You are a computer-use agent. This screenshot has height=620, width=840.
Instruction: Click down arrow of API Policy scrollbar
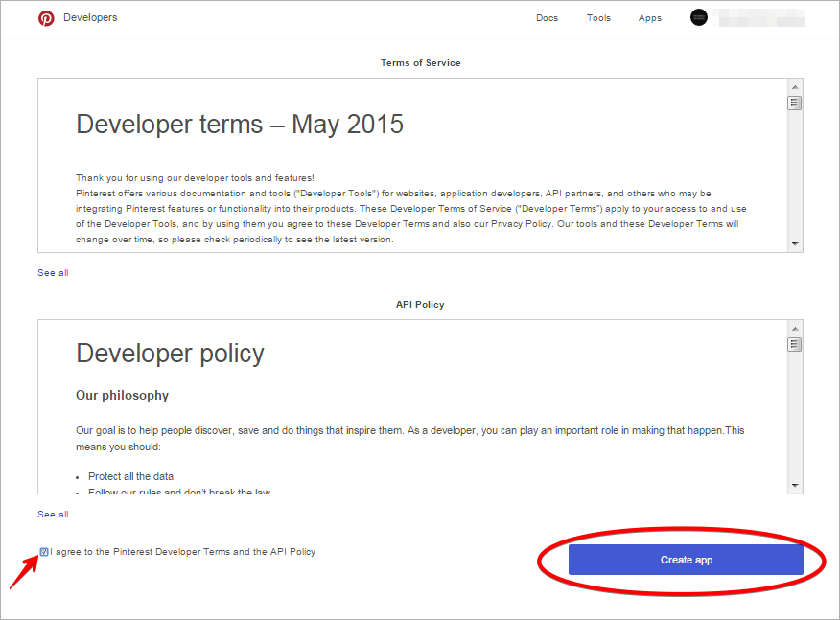795,486
